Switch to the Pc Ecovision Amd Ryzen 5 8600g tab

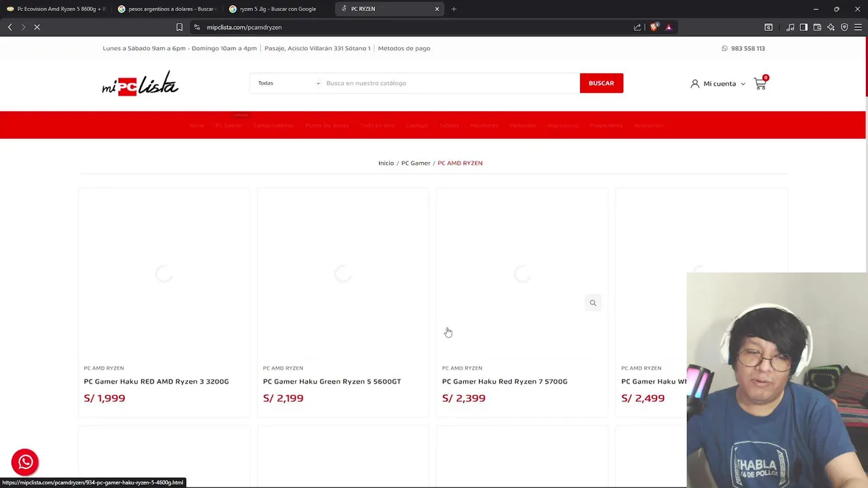[56, 9]
